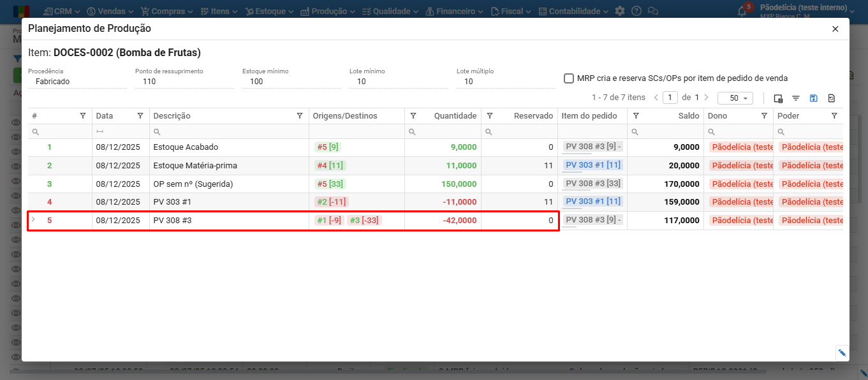Click the blue save layout icon
The height and width of the screenshot is (380, 868).
click(x=814, y=98)
